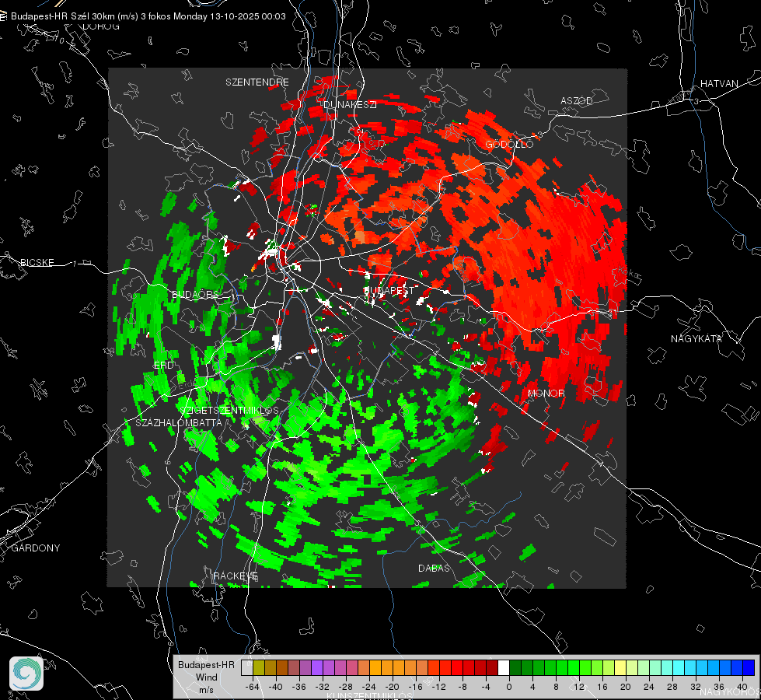Click the GÁRDONY city label
Screen dimensions: 761x700
[36, 548]
